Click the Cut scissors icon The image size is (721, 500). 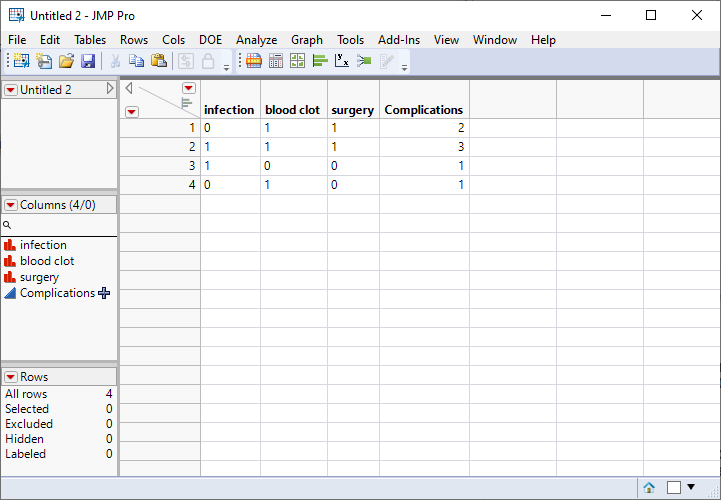115,61
